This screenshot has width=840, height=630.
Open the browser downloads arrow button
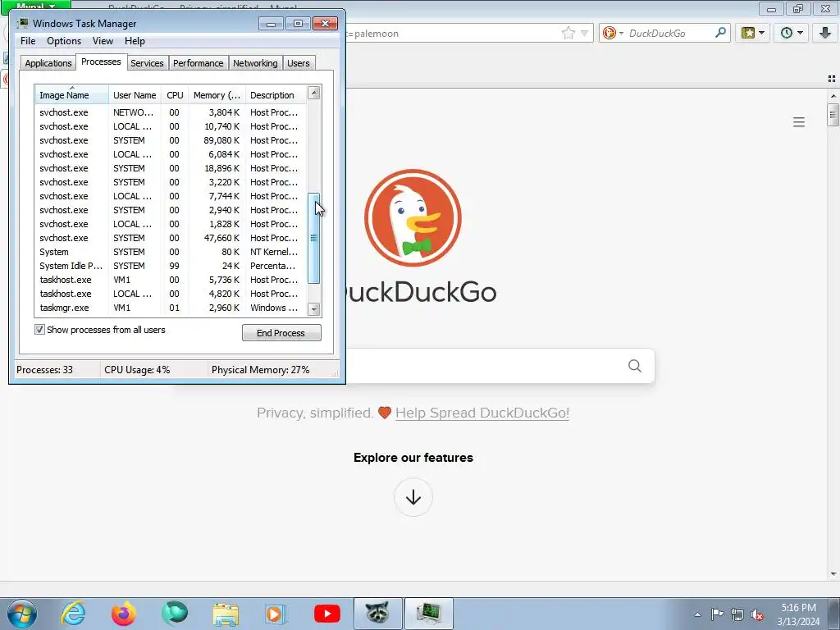(825, 33)
